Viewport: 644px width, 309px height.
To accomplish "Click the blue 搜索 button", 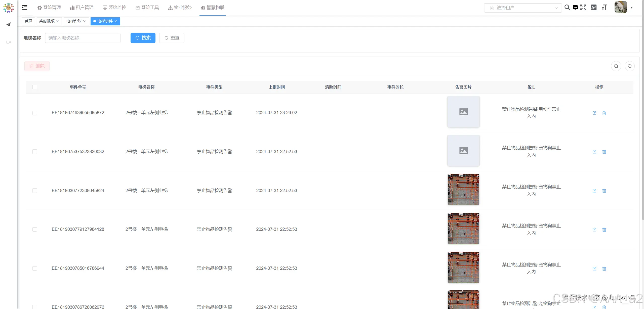I will point(143,38).
